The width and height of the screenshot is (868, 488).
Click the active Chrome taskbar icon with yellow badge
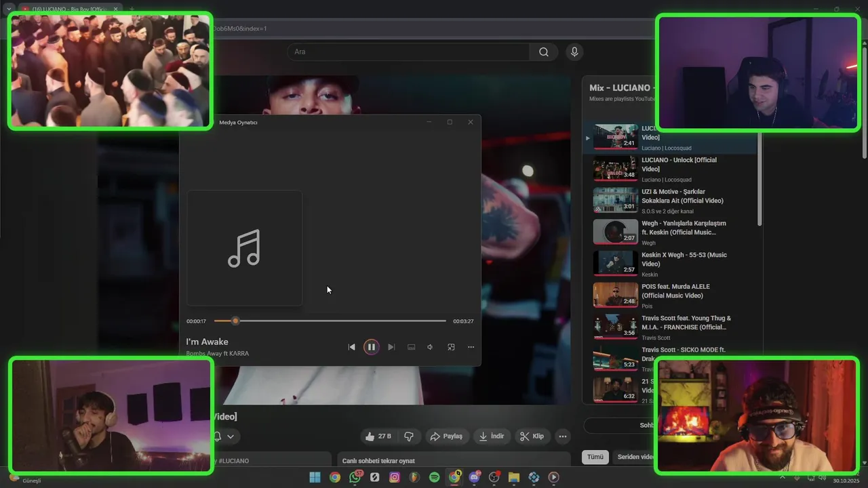coord(454,477)
